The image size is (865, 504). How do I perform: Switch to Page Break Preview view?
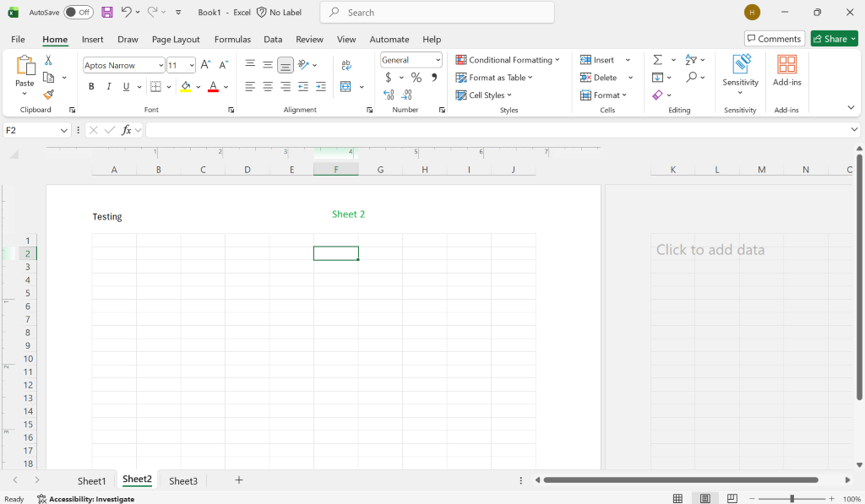point(732,498)
